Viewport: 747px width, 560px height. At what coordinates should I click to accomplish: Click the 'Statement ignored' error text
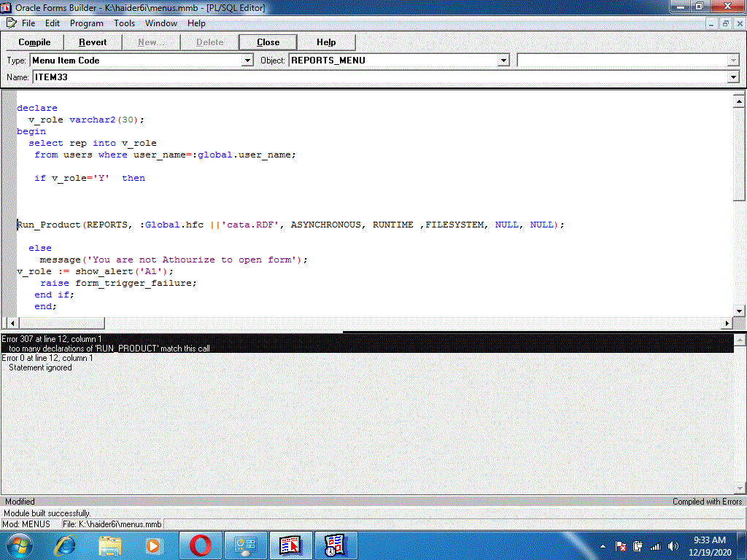coord(40,367)
